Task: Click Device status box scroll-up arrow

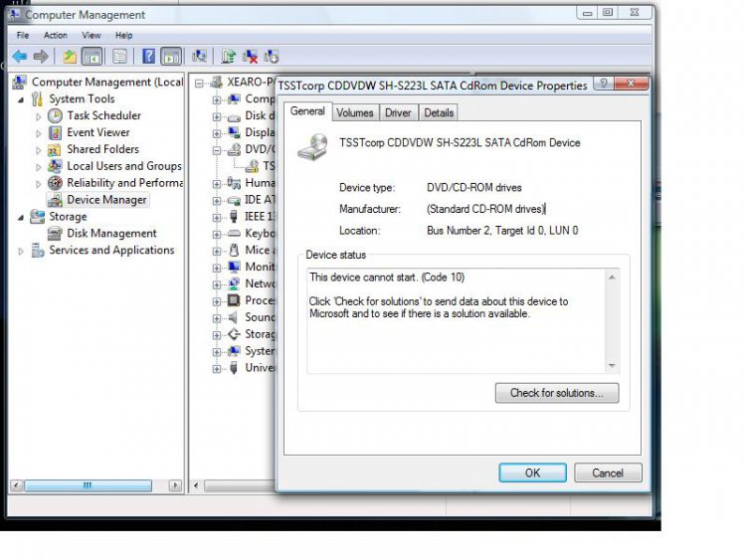Action: tap(612, 277)
